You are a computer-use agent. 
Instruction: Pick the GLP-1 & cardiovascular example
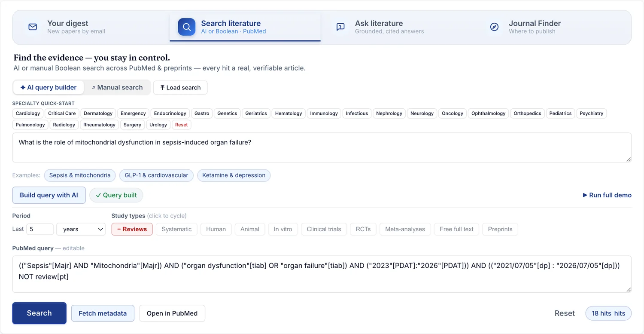click(156, 175)
